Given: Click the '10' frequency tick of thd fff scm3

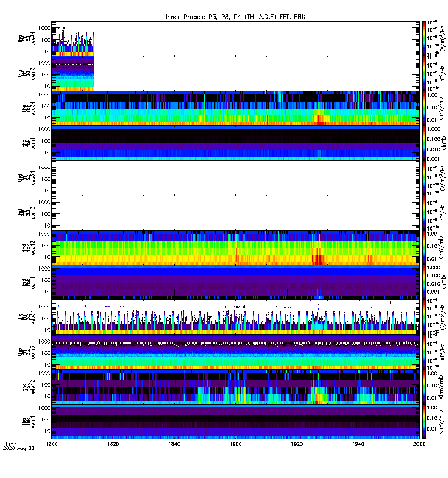Looking at the screenshot, I should coord(47,226).
